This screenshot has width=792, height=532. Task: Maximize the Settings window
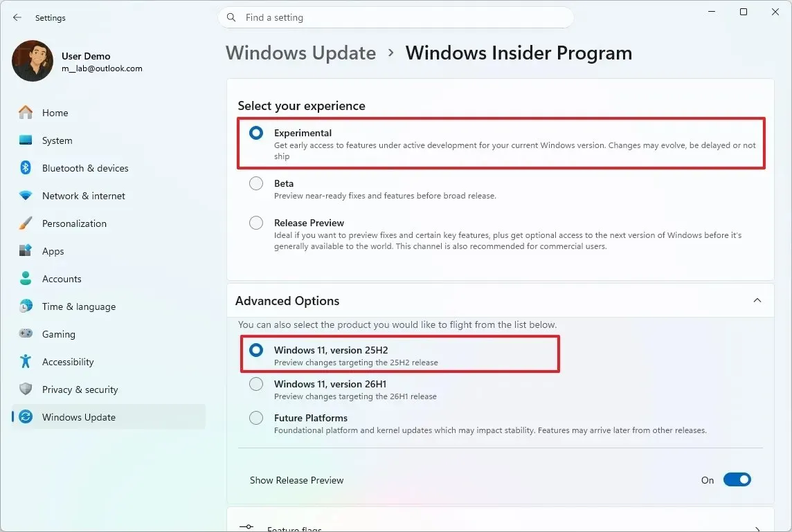point(744,12)
